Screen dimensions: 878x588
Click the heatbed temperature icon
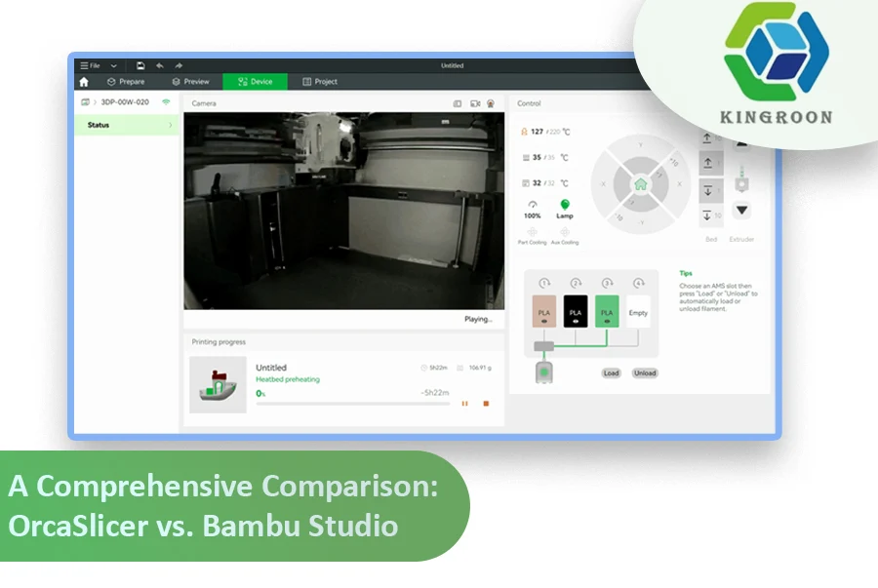(x=526, y=158)
